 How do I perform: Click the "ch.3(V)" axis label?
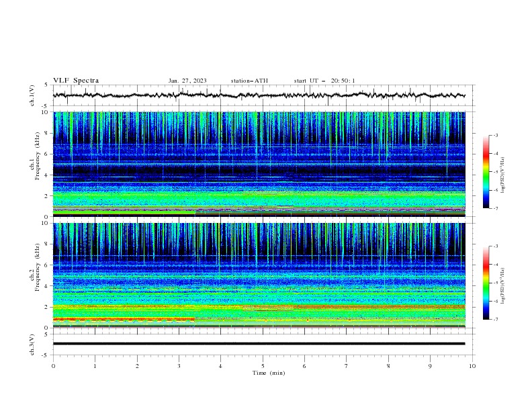coord(32,345)
